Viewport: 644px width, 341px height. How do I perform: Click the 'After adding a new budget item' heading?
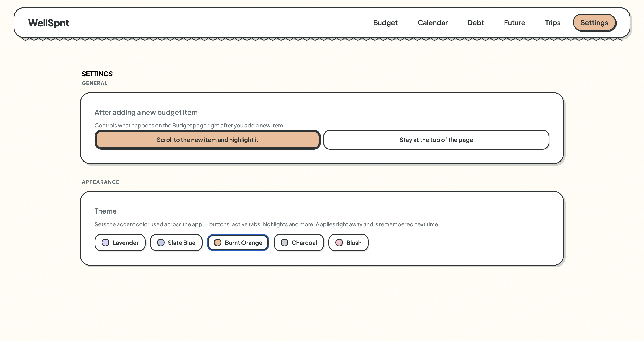pos(146,112)
